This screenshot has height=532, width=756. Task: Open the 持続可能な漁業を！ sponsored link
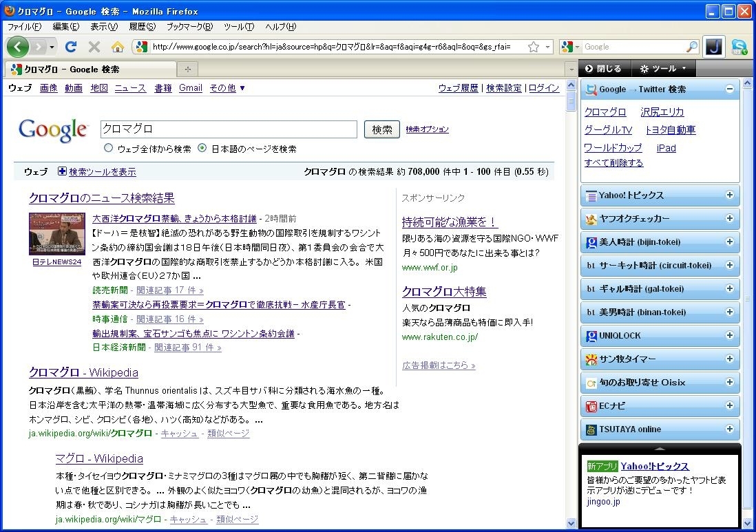point(450,222)
